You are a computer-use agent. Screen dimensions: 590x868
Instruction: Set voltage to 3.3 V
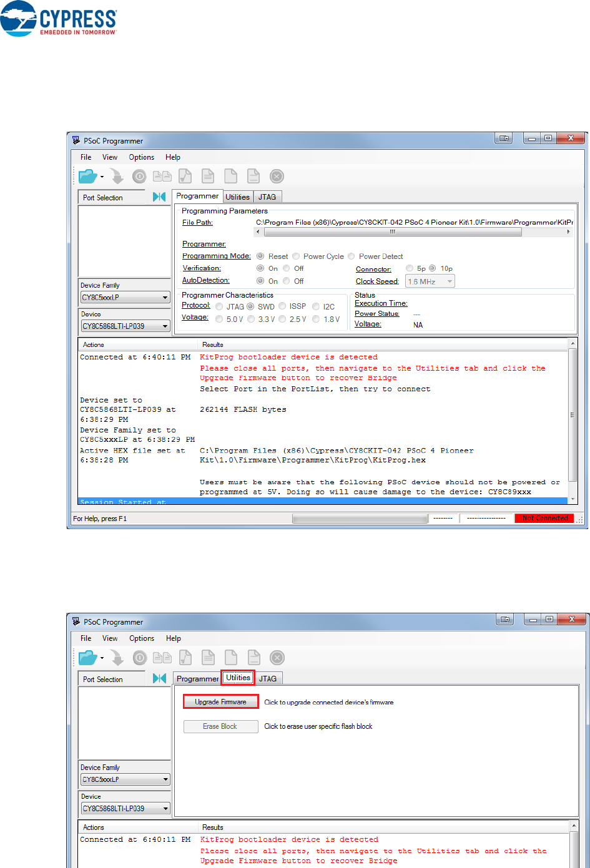click(251, 319)
